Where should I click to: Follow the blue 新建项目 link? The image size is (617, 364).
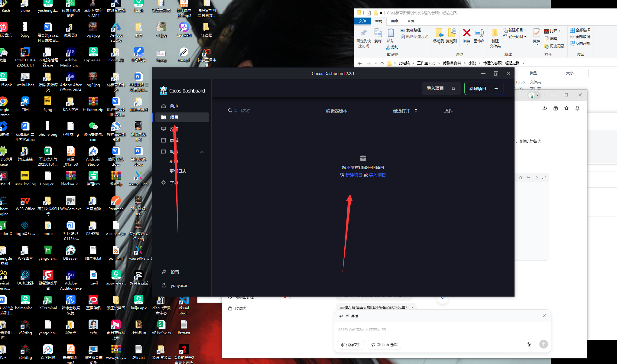coord(354,175)
